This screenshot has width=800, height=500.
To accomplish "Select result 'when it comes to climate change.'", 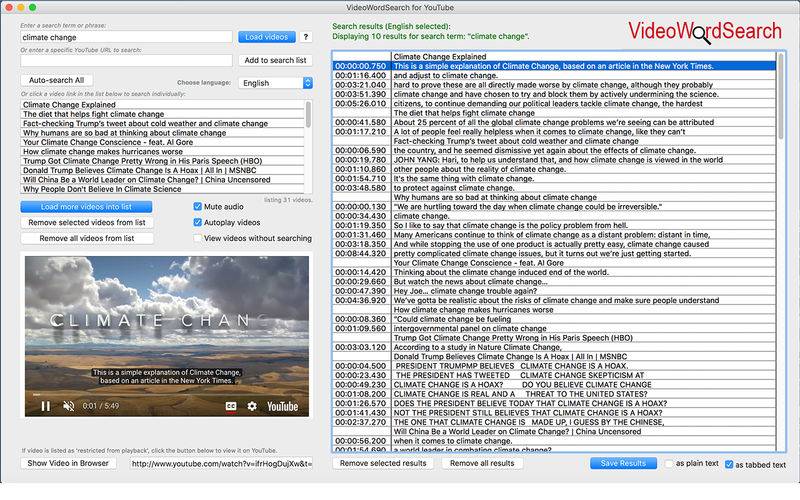I will (555, 441).
